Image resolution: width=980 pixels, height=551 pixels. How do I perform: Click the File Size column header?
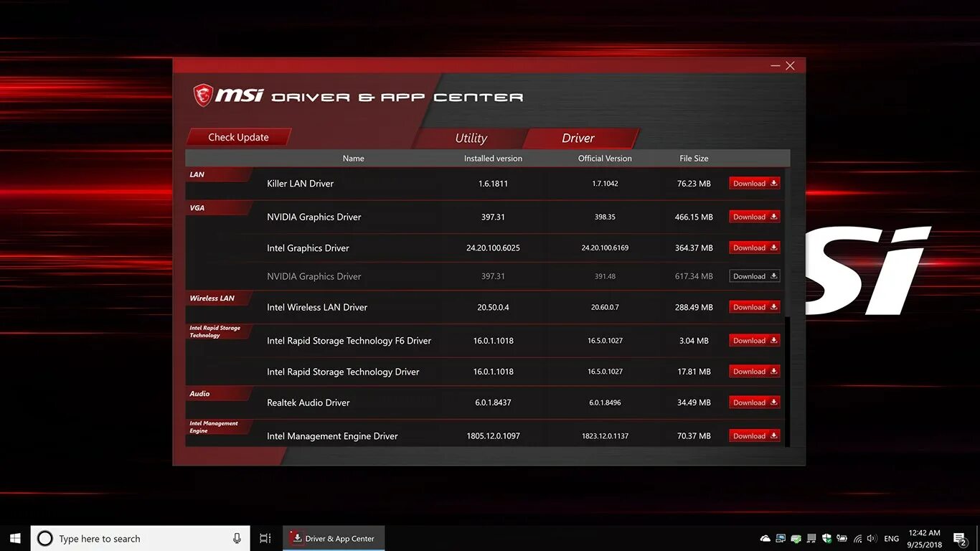[x=694, y=159]
